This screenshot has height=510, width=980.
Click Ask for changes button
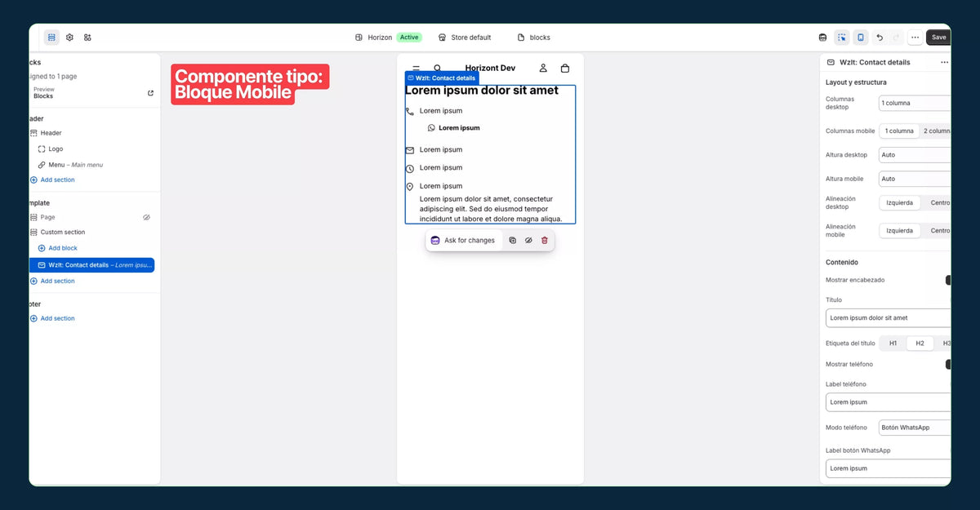click(463, 241)
